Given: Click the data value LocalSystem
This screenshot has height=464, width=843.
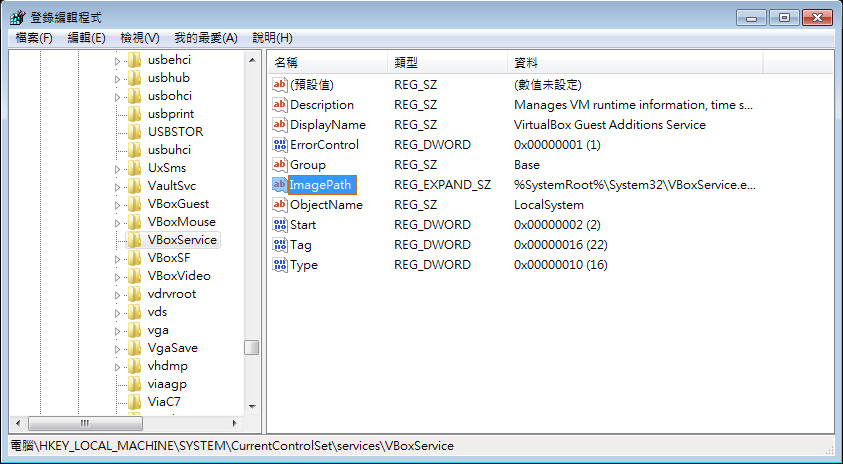Looking at the screenshot, I should pos(549,205).
